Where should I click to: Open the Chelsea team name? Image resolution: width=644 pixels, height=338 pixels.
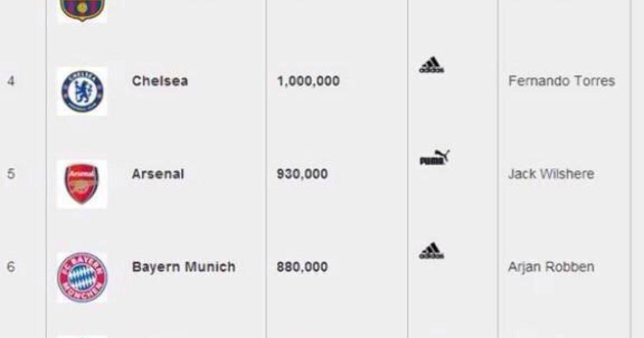160,81
